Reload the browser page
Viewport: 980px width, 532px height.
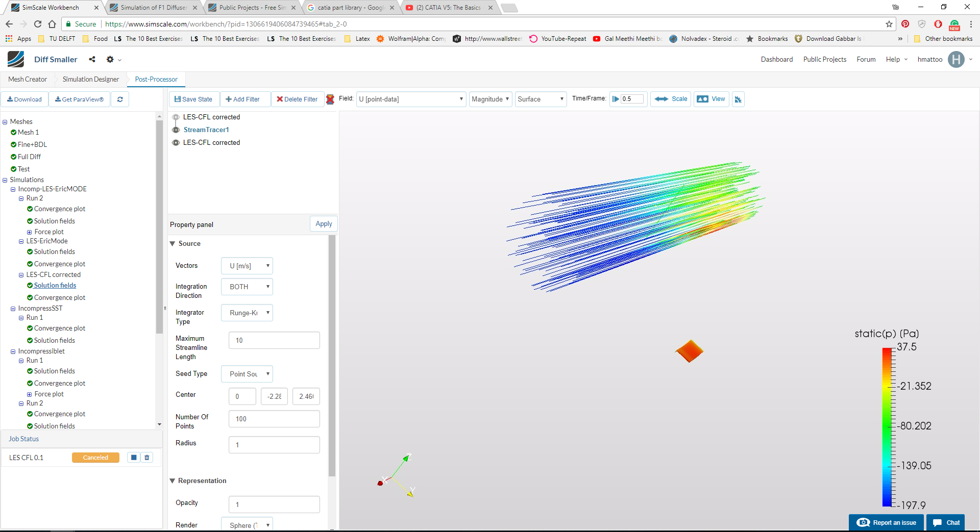(x=38, y=24)
